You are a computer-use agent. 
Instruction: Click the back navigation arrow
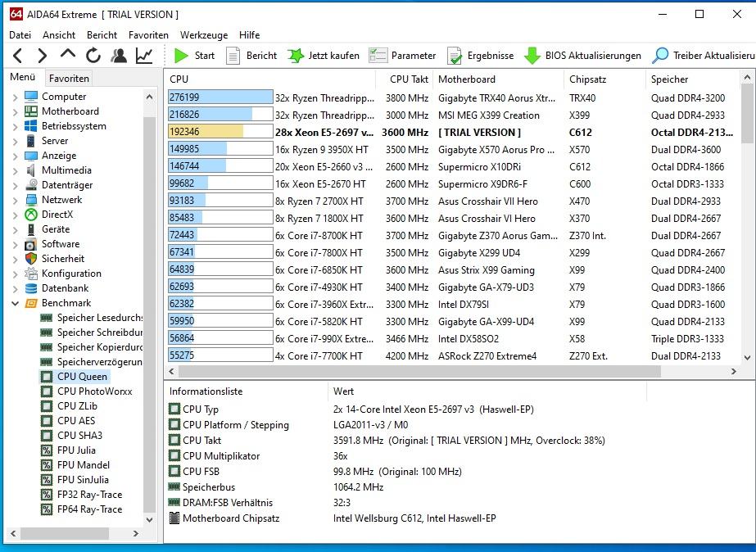(18, 56)
